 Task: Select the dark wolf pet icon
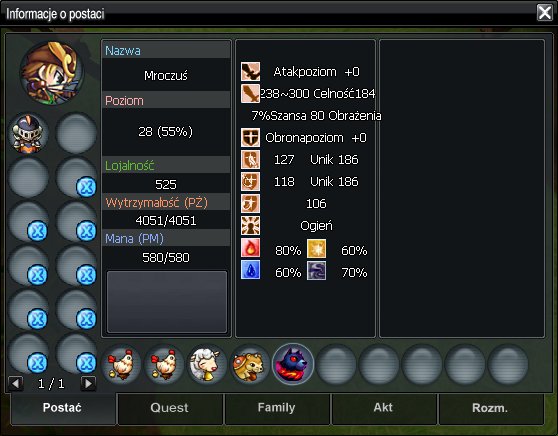tap(293, 364)
